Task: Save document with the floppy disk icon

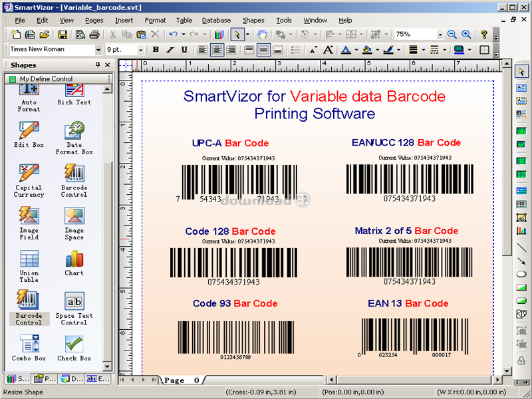Action: 63,35
